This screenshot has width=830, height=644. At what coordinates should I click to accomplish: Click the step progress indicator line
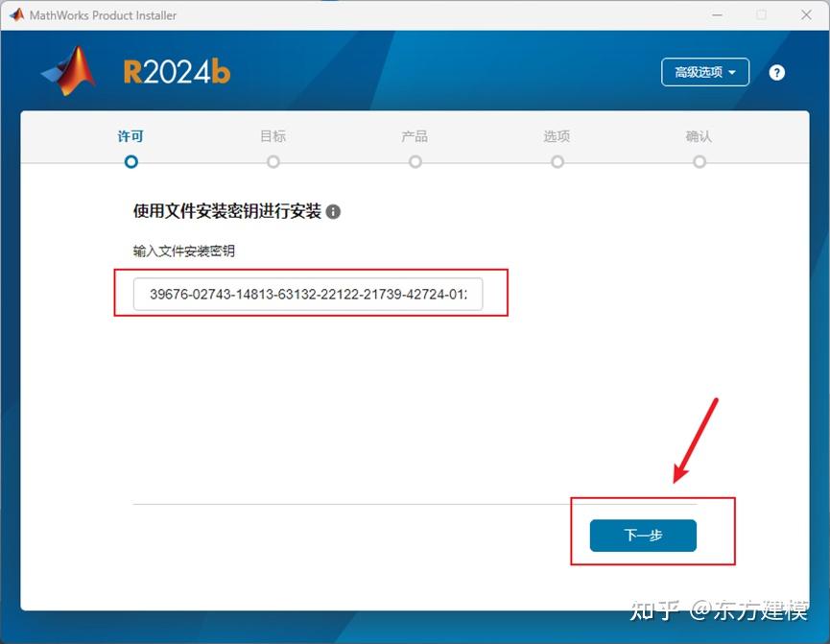coord(413,162)
